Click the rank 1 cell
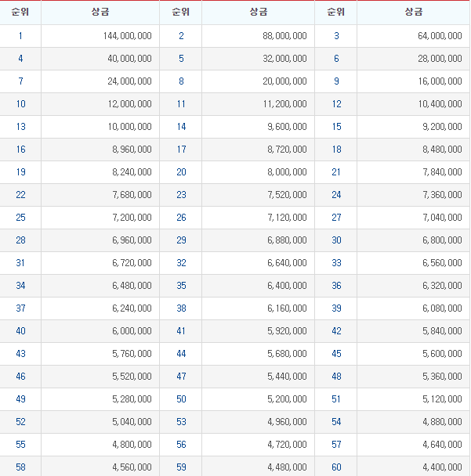 (20, 36)
